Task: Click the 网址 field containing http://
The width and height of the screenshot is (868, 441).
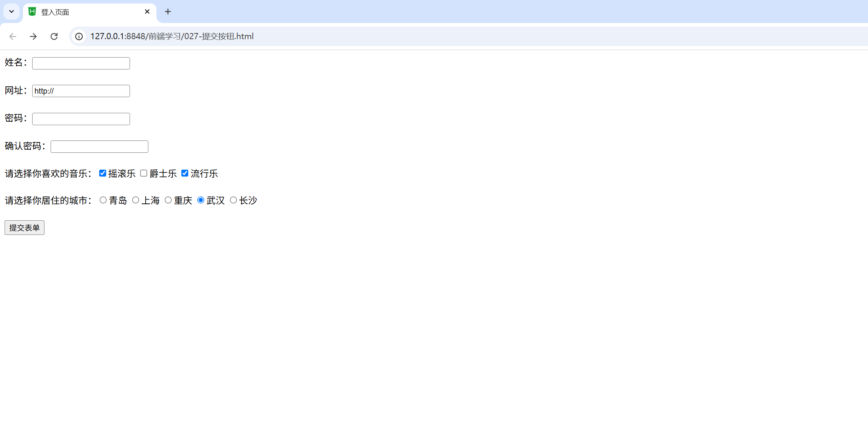Action: (x=81, y=91)
